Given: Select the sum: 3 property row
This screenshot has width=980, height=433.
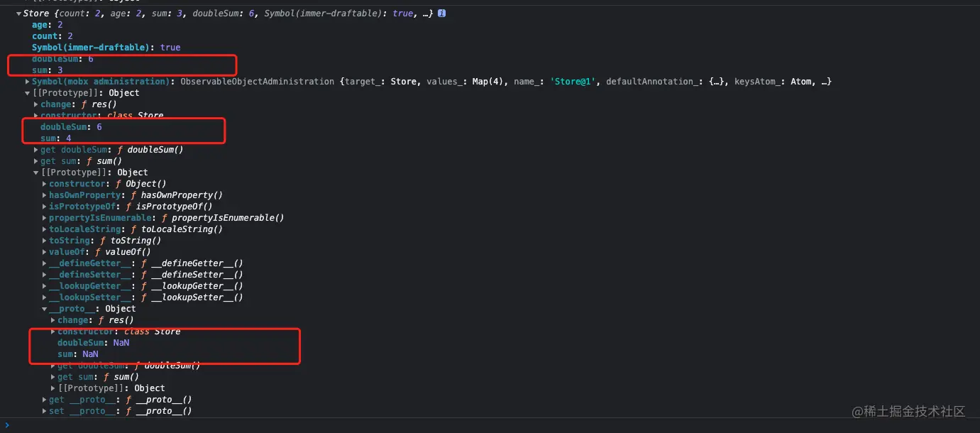Looking at the screenshot, I should click(x=48, y=70).
